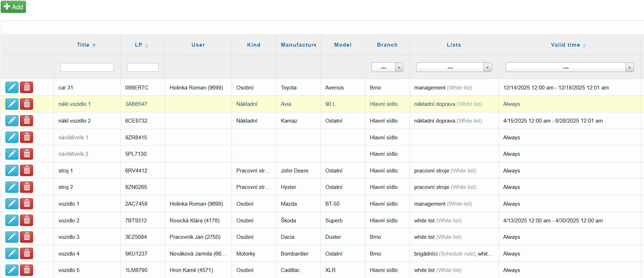Trash the vozidlo 3 entry
644x278 pixels.
pos(27,237)
